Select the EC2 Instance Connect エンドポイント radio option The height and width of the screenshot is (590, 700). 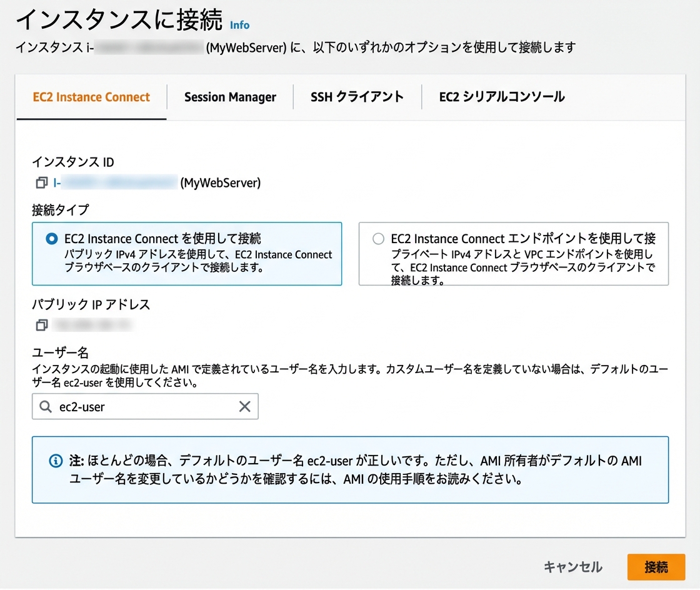378,238
